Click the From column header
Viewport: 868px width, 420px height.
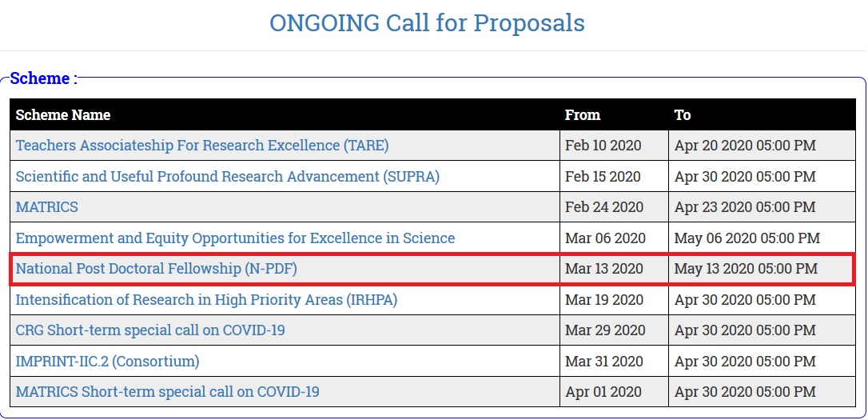583,115
